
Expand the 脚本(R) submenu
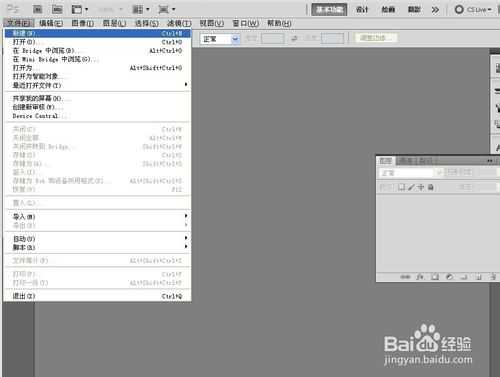click(97, 247)
